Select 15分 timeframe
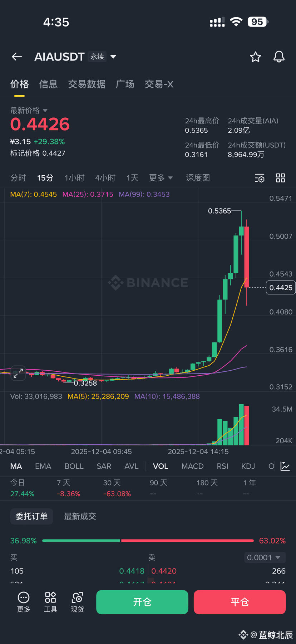This screenshot has height=644, width=296. 45,178
